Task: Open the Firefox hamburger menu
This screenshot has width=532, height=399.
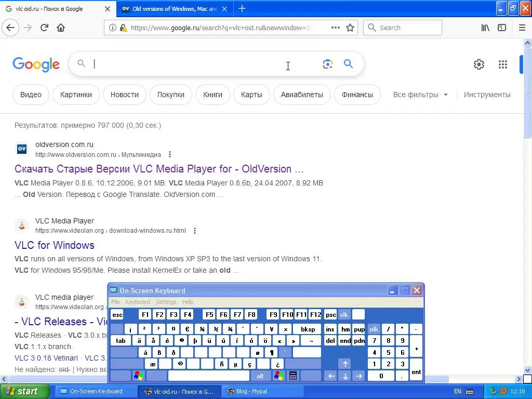Action: [x=522, y=28]
